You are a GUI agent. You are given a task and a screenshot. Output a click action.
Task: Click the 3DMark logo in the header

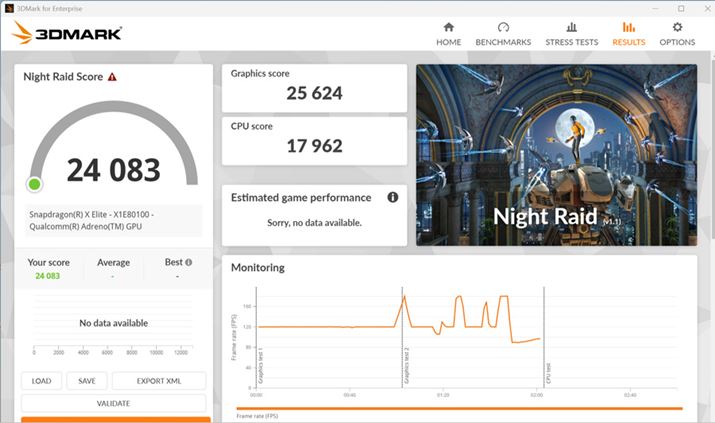[x=67, y=33]
